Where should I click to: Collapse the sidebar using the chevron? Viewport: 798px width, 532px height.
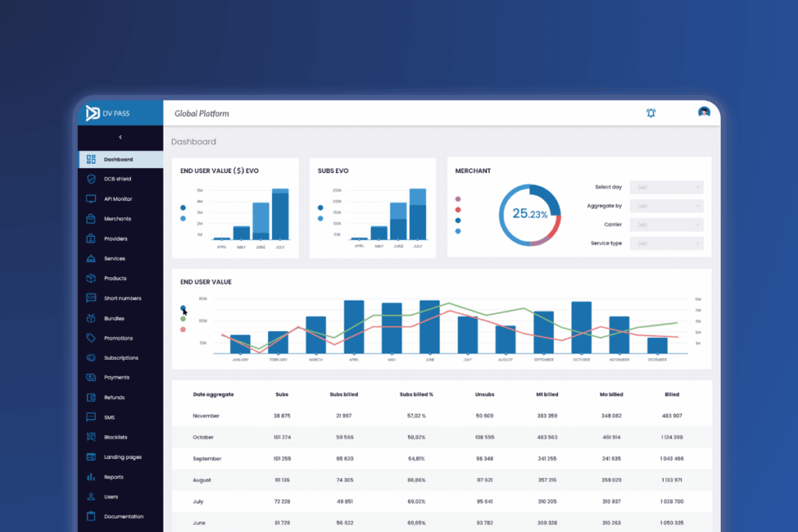120,137
